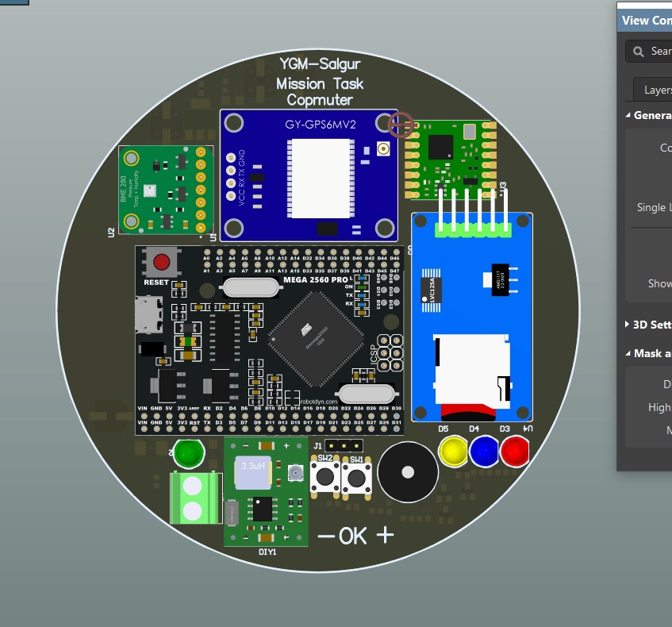Expand the 3D Settings section

point(628,325)
